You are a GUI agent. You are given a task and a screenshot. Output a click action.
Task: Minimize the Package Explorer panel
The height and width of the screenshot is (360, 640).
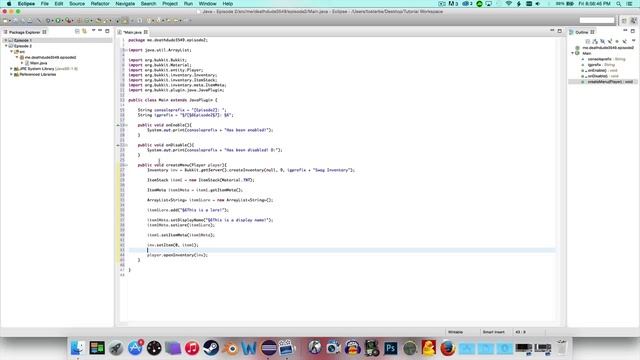pos(100,31)
